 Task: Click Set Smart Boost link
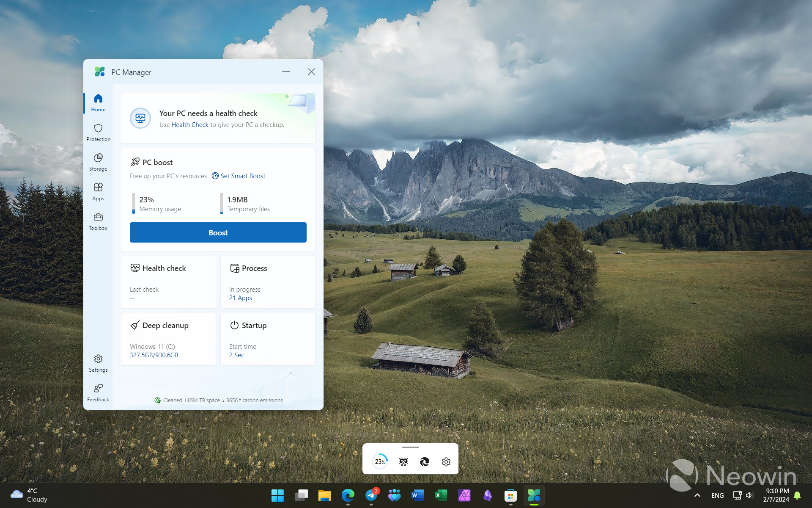[239, 176]
